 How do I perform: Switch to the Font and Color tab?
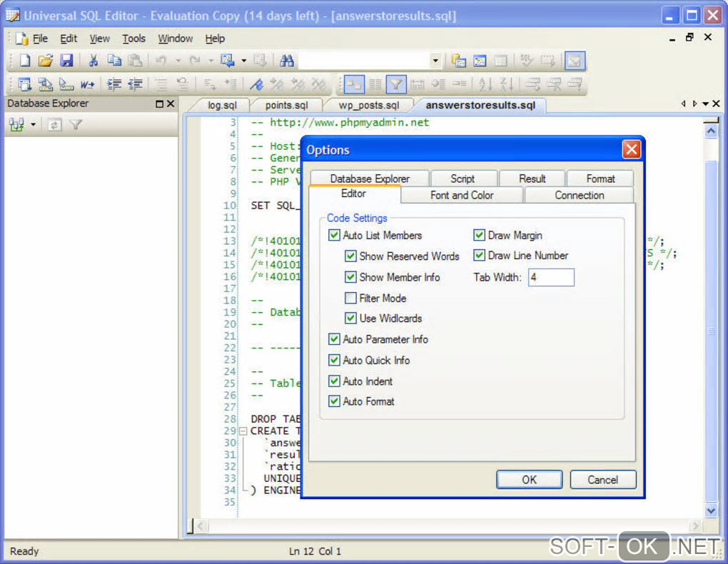(x=462, y=195)
